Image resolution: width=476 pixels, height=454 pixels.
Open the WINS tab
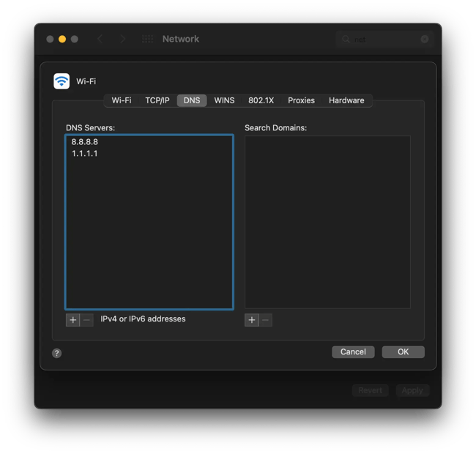point(224,100)
